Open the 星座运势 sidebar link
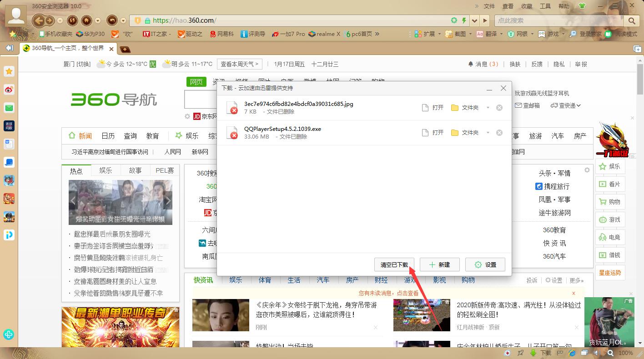The height and width of the screenshot is (359, 644). pyautogui.click(x=609, y=273)
